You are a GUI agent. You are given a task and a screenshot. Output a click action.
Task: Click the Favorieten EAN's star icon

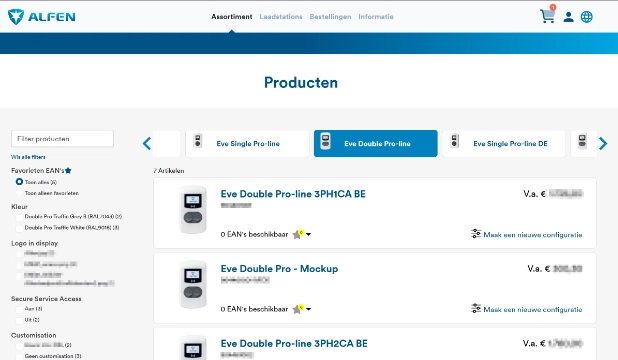point(68,171)
